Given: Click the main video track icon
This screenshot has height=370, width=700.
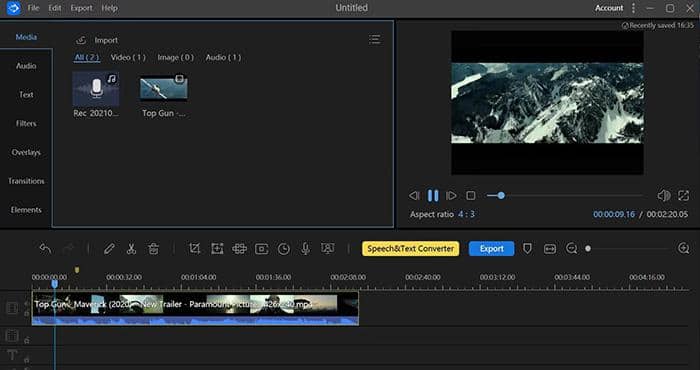Looking at the screenshot, I should [x=12, y=308].
